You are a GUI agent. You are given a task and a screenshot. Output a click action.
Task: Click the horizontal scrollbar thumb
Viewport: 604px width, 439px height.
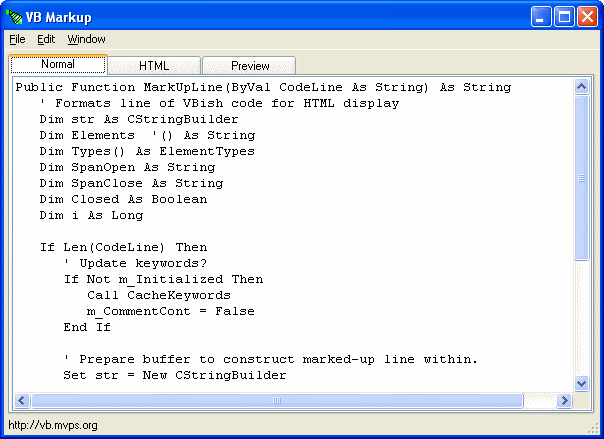pyautogui.click(x=277, y=400)
